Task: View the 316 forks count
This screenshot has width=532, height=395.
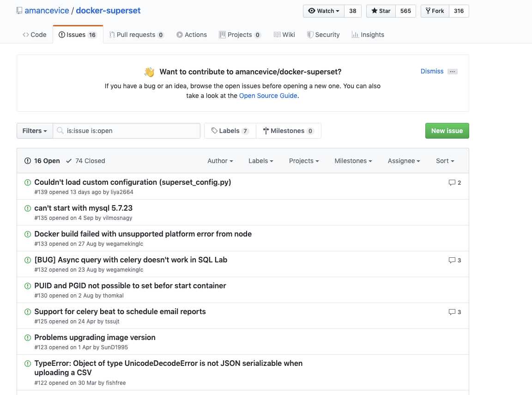Action: (x=459, y=11)
